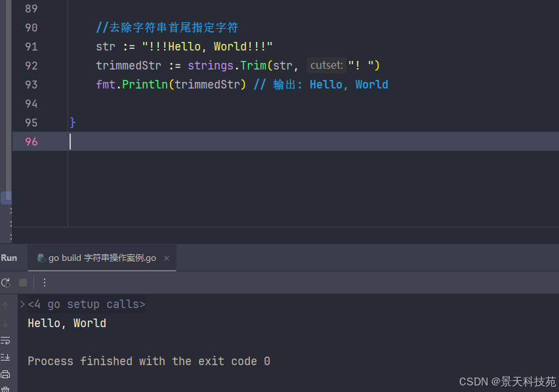The height and width of the screenshot is (392, 559).
Task: Click the cutset parameter hint
Action: 326,66
